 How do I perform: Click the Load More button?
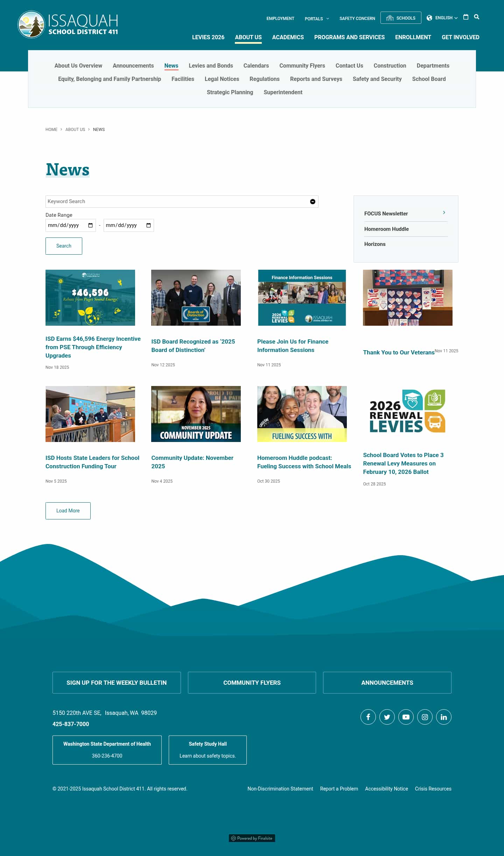68,511
